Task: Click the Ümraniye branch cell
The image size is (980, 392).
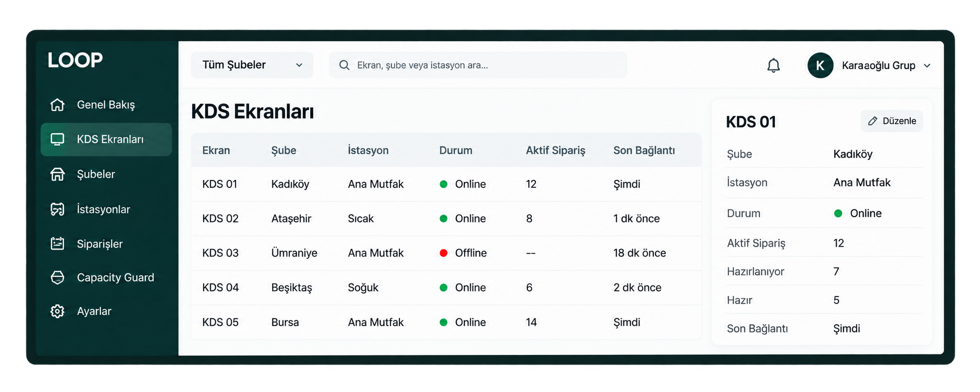Action: tap(294, 253)
